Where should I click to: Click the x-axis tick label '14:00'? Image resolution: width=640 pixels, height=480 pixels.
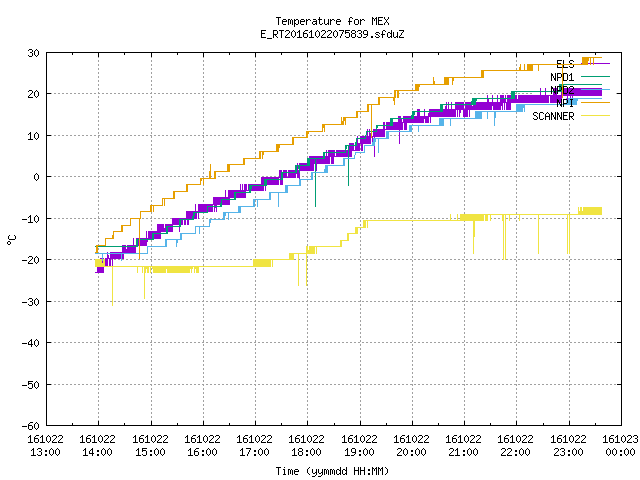[97, 452]
